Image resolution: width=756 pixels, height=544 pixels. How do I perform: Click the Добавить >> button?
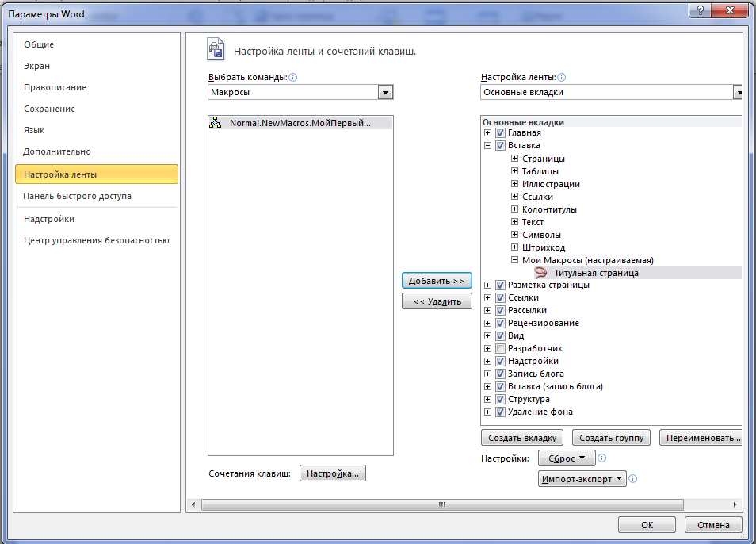[437, 281]
